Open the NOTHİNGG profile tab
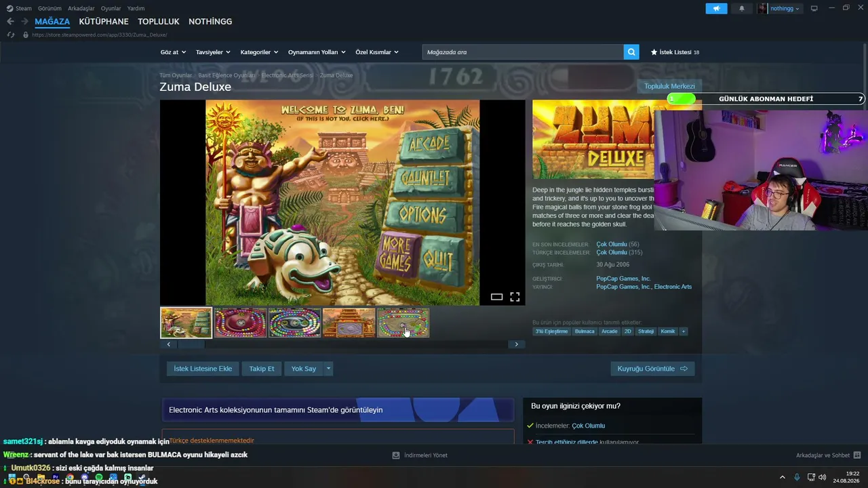 (210, 22)
